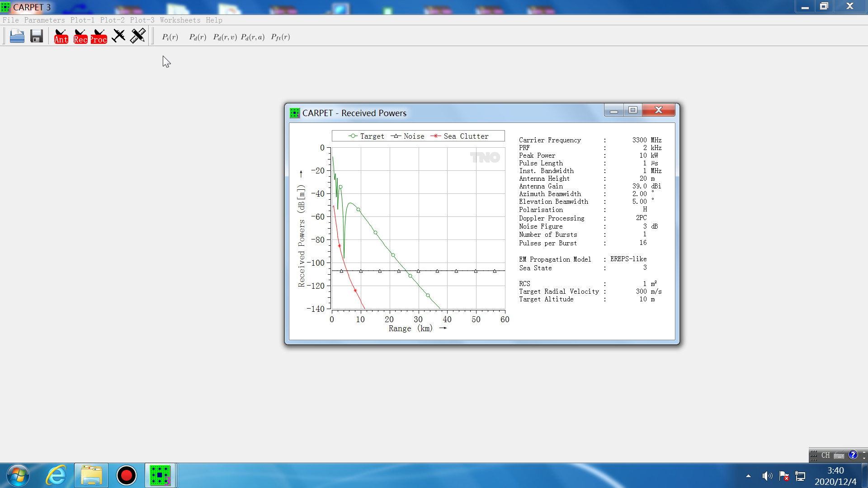Click the EREPS-like propagation model value
This screenshot has height=488, width=868.
pyautogui.click(x=628, y=259)
